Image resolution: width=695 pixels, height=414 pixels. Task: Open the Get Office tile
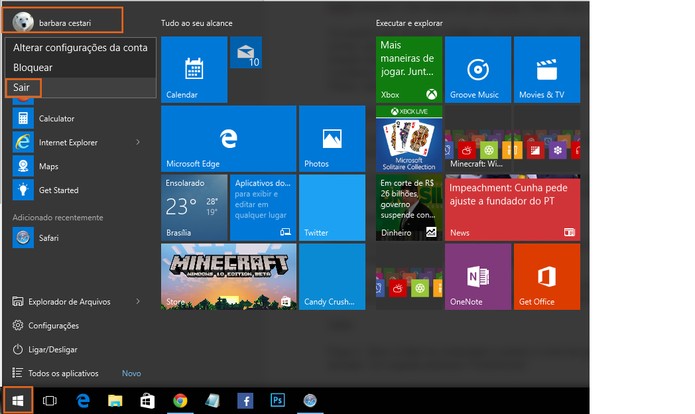(547, 277)
